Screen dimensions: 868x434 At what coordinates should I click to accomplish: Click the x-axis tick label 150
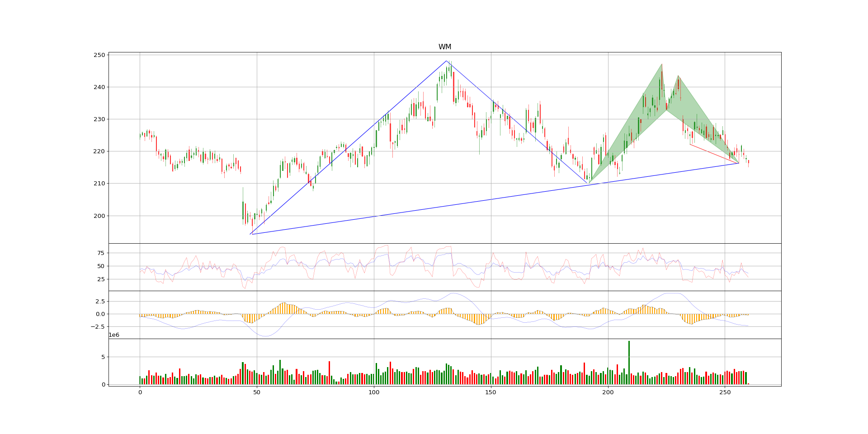(491, 392)
